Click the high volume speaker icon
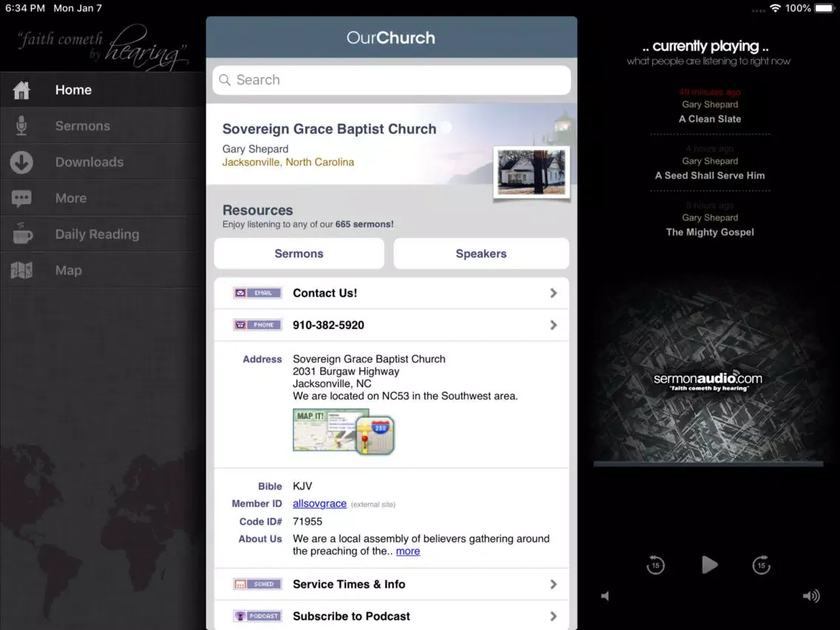Viewport: 840px width, 630px height. click(811, 596)
